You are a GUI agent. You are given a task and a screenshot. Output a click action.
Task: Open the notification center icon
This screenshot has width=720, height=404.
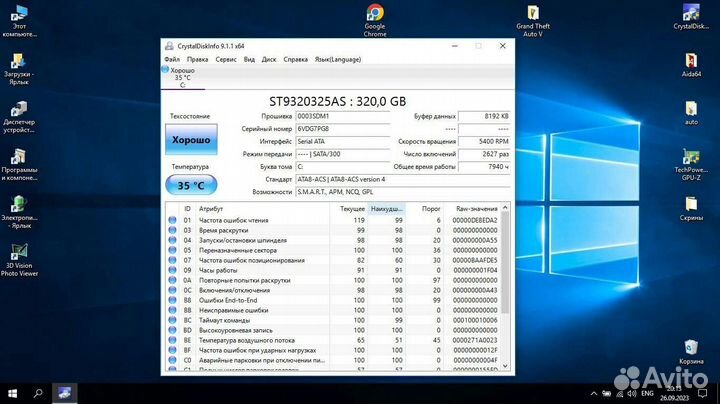point(702,393)
